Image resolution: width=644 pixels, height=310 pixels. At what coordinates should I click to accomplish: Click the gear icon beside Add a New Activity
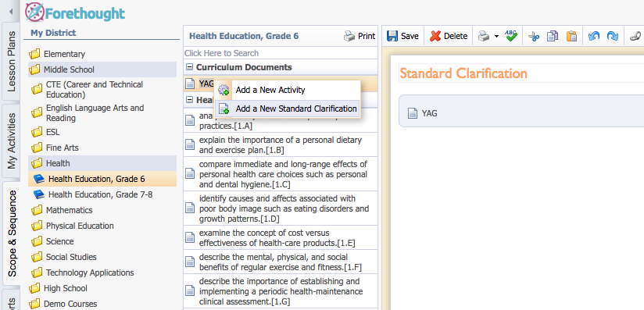(224, 90)
